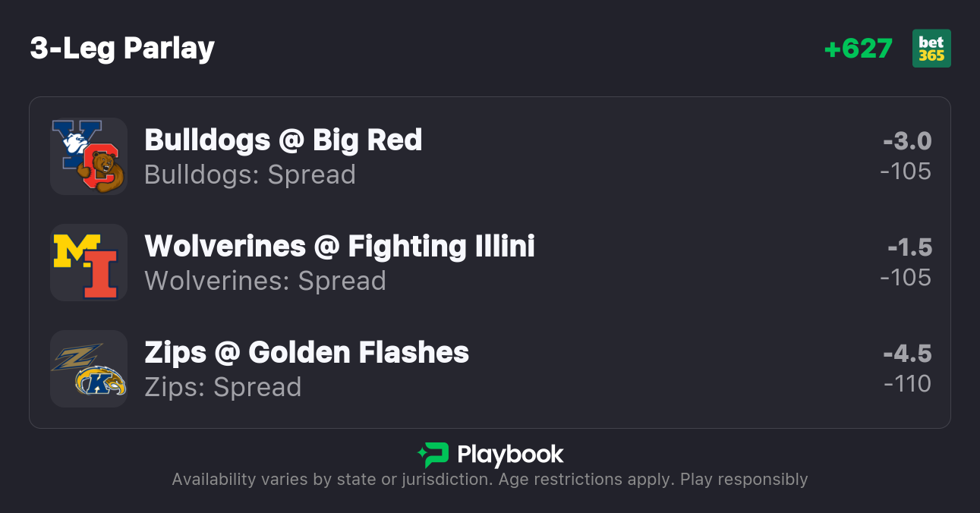Screen dimensions: 980x513
Task: Open the Bulldogs @ Big Red matchup
Action: [283, 140]
